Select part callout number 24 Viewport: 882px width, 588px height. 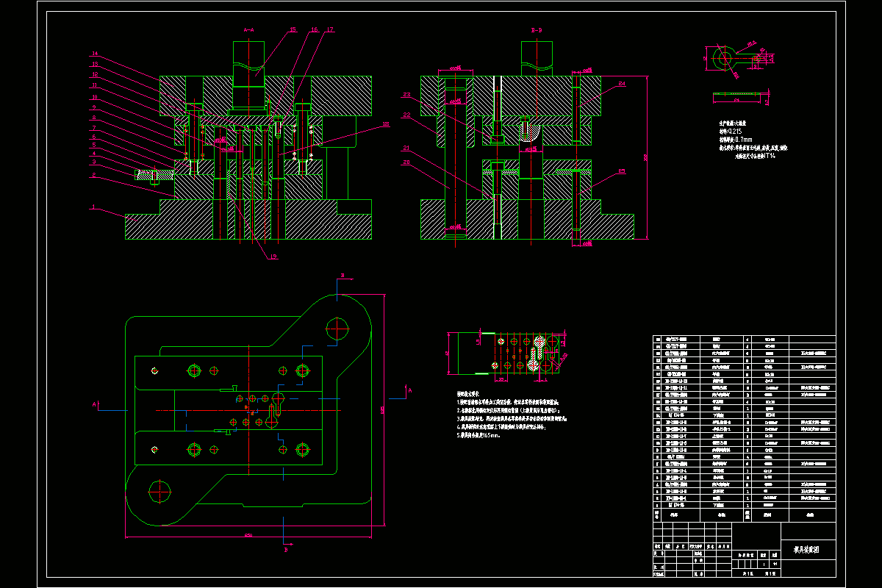coord(621,84)
